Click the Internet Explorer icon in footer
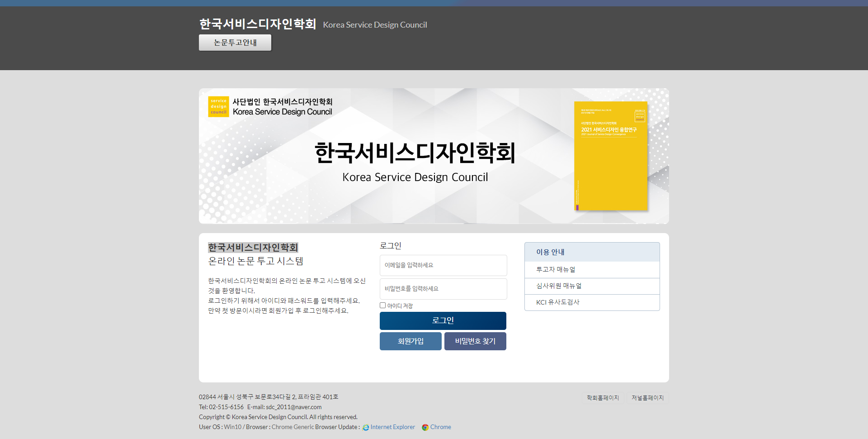The width and height of the screenshot is (868, 439). tap(366, 427)
